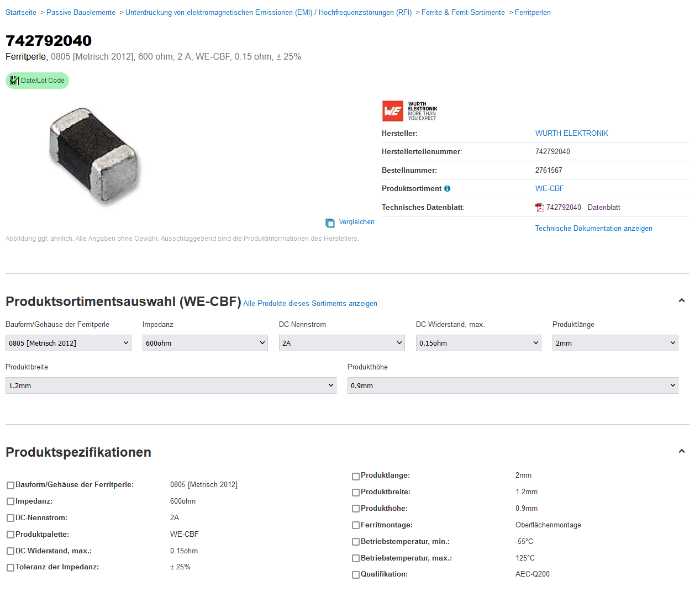Open Technische Dokumentation anzeigen
Viewport: 700px width, 592px height.
tap(594, 229)
